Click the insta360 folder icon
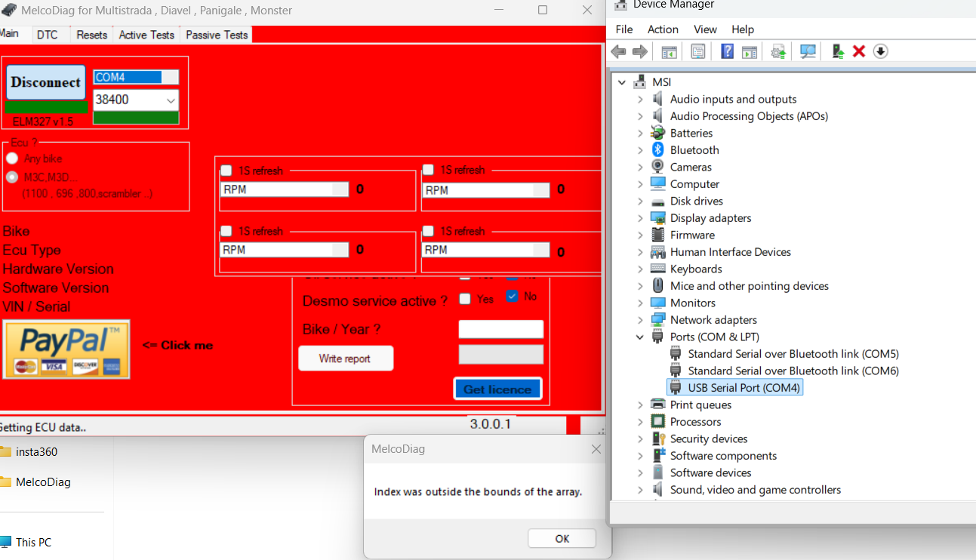The height and width of the screenshot is (560, 976). coord(5,452)
